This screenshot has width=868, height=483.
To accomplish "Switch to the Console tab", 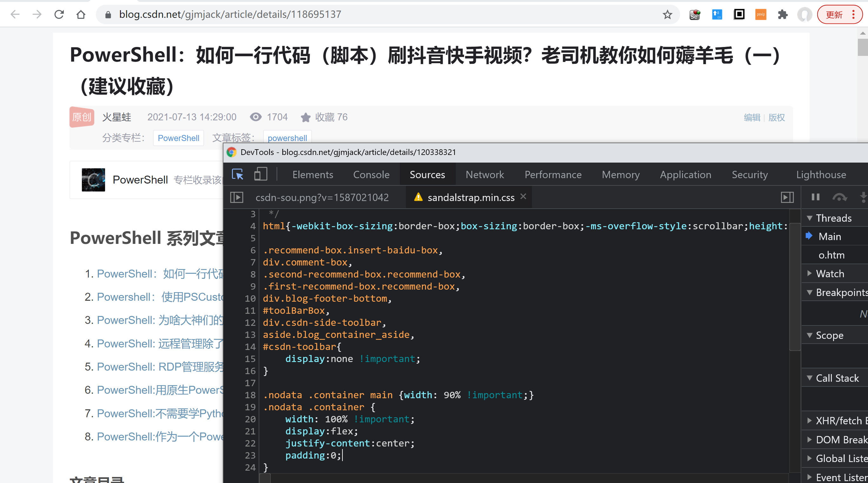I will [x=371, y=175].
